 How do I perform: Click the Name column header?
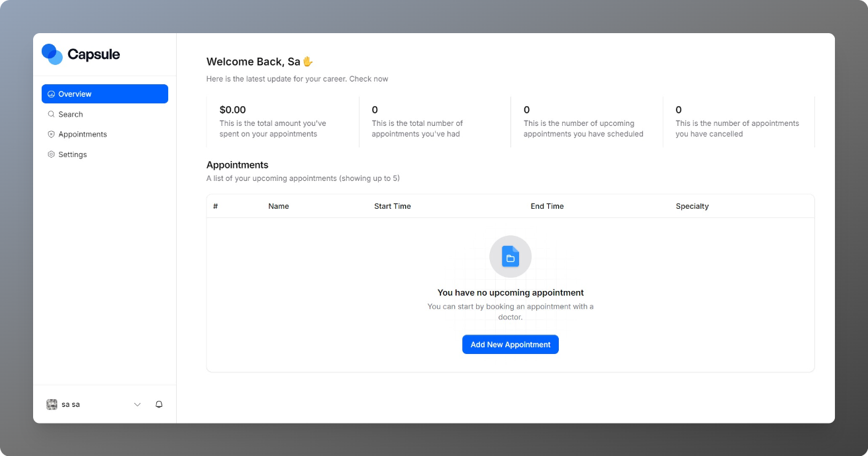(x=279, y=206)
